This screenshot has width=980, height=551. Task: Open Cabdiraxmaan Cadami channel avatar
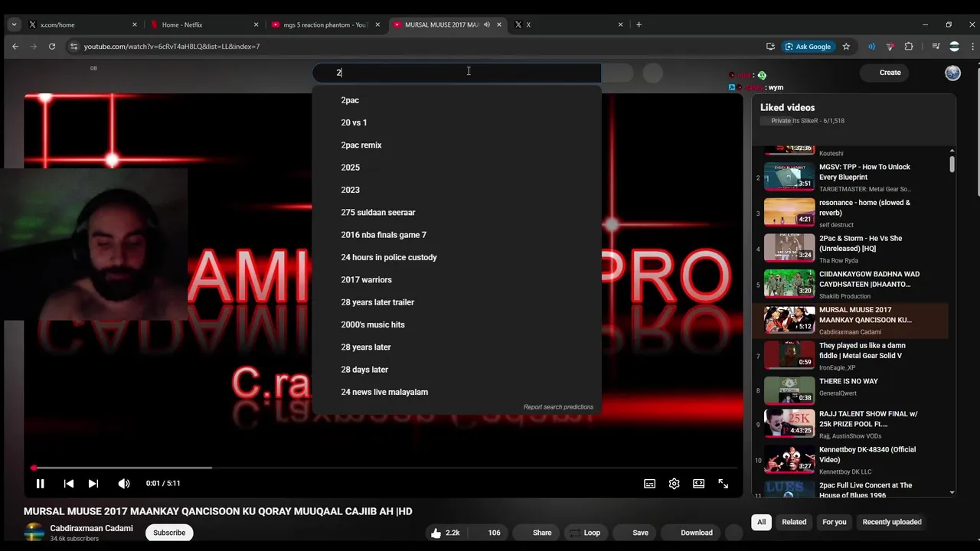click(34, 533)
